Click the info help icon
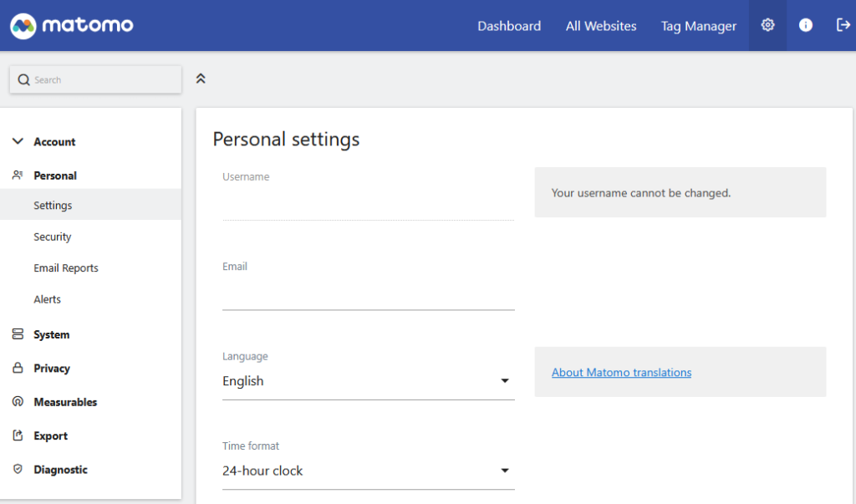 click(x=806, y=25)
